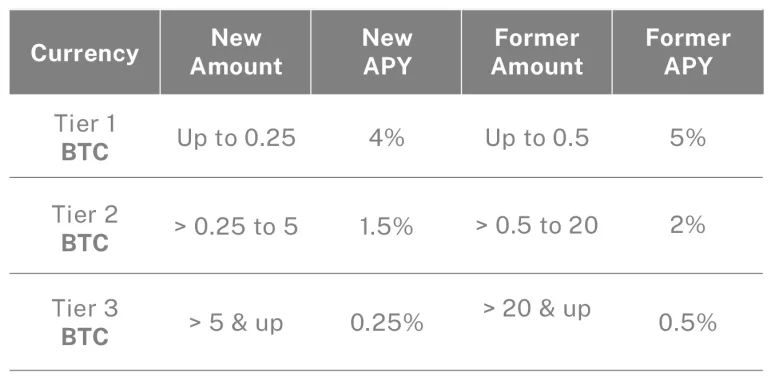The width and height of the screenshot is (775, 384).
Task: Click the Former Amount column header
Action: click(537, 52)
